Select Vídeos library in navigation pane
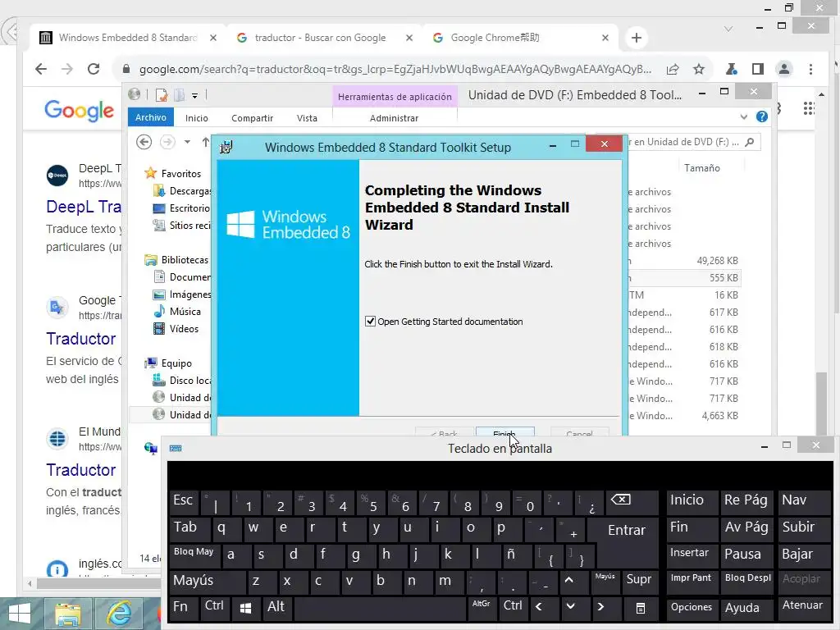Screen dimensions: 840x630 pos(184,329)
